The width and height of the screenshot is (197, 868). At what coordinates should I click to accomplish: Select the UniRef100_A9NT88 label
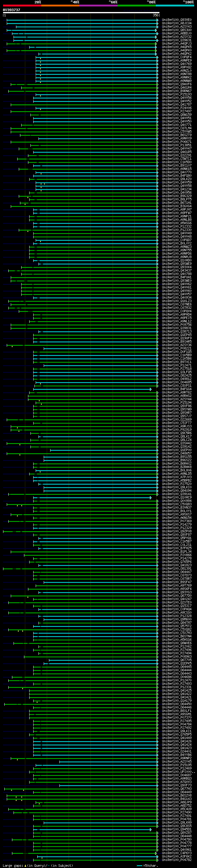(x=177, y=74)
